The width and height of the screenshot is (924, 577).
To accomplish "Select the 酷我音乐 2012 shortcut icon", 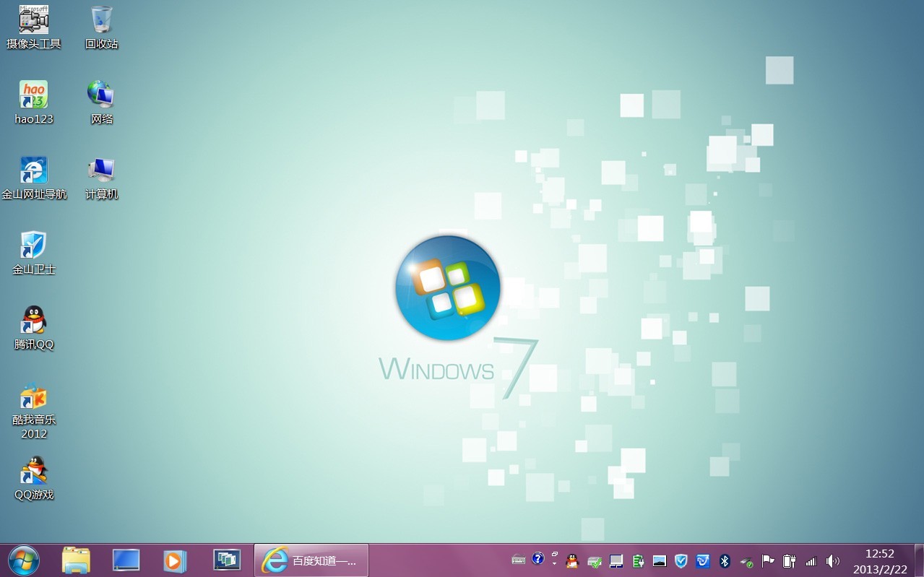I will pyautogui.click(x=33, y=411).
